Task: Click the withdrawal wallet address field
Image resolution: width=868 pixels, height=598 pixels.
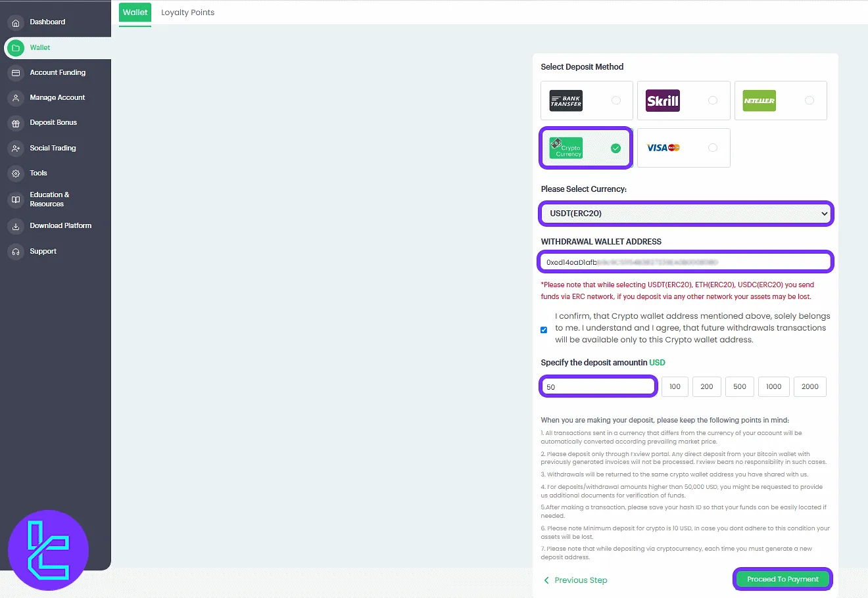Action: [686, 262]
